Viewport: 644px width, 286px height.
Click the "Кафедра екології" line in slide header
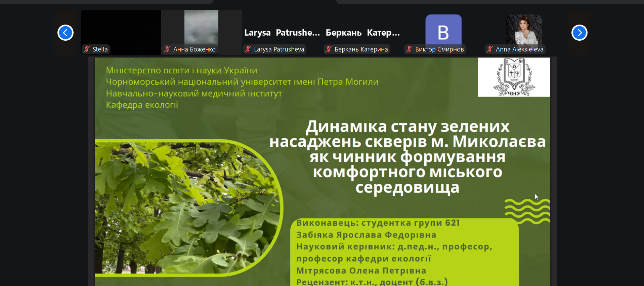(142, 105)
